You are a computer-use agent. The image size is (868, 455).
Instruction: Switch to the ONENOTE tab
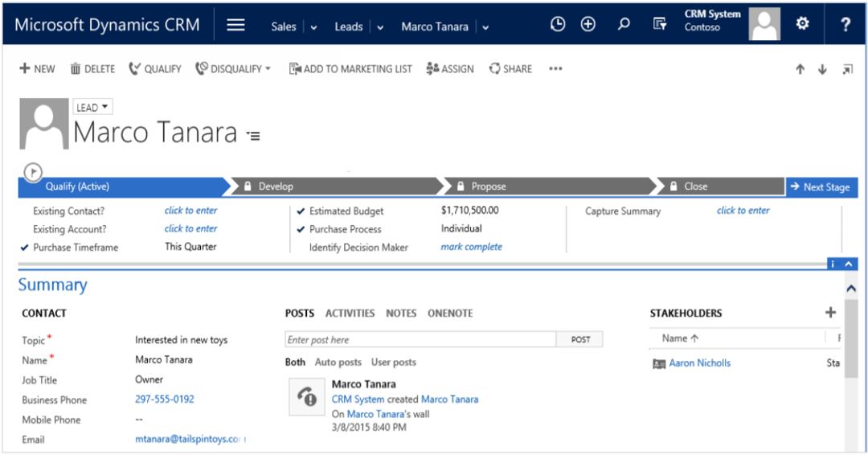pyautogui.click(x=450, y=314)
